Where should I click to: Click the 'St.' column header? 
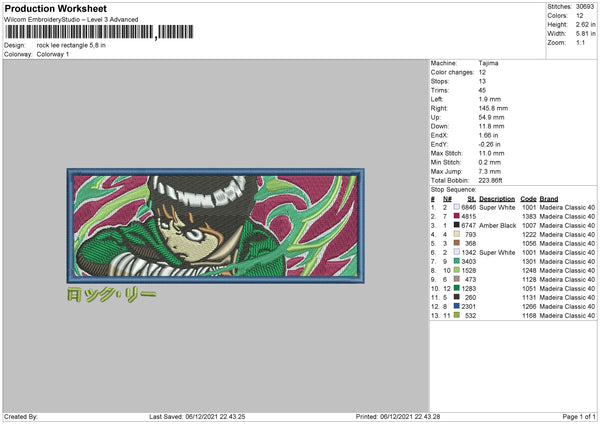(x=472, y=199)
